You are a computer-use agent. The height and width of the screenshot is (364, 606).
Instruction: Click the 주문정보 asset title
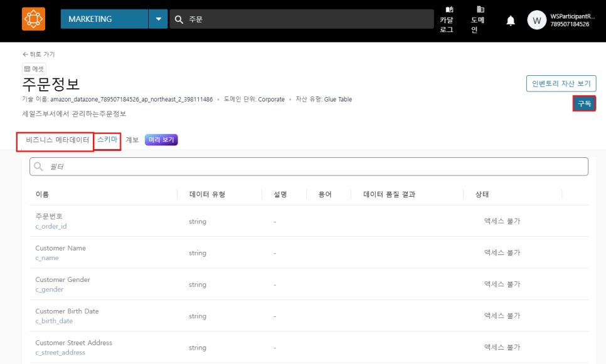pyautogui.click(x=51, y=84)
